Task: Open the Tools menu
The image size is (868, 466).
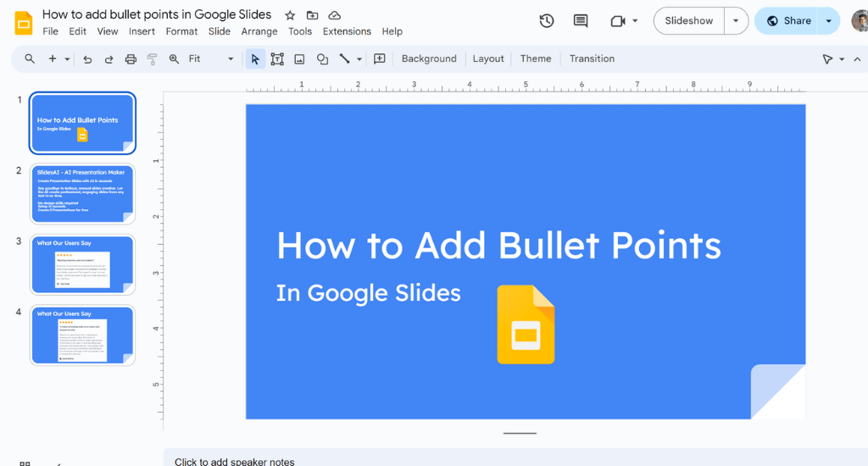Action: pyautogui.click(x=300, y=31)
